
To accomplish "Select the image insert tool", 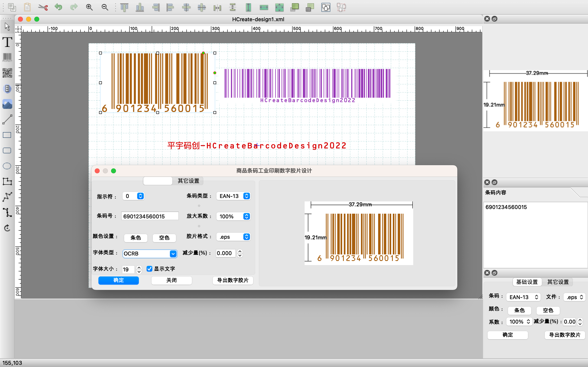I will click(x=7, y=104).
